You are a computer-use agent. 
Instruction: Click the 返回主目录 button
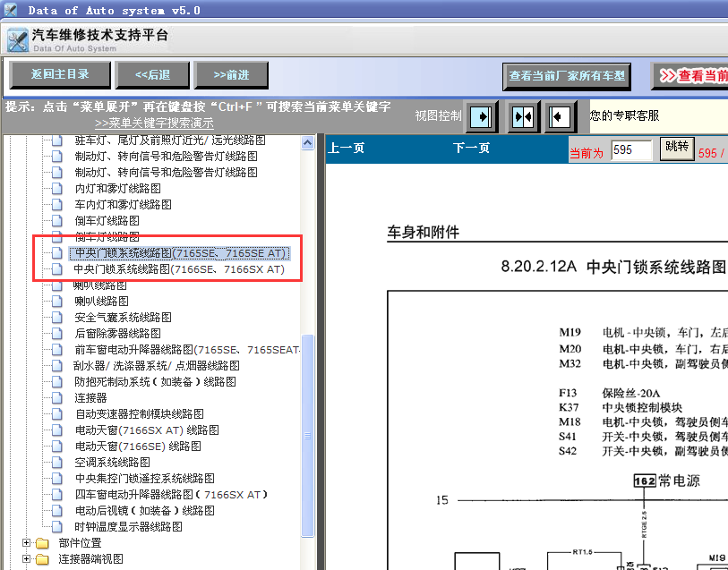(60, 74)
